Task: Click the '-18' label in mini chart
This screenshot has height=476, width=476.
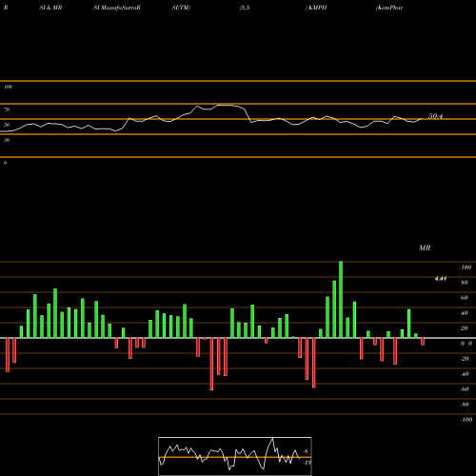Action: click(307, 463)
